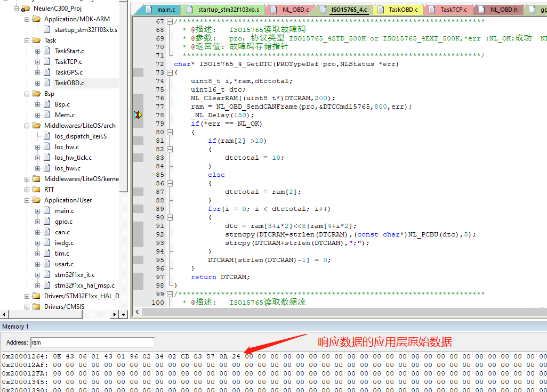The width and height of the screenshot is (547, 392).
Task: Expand the TaskGPS.c file node
Action: click(37, 72)
